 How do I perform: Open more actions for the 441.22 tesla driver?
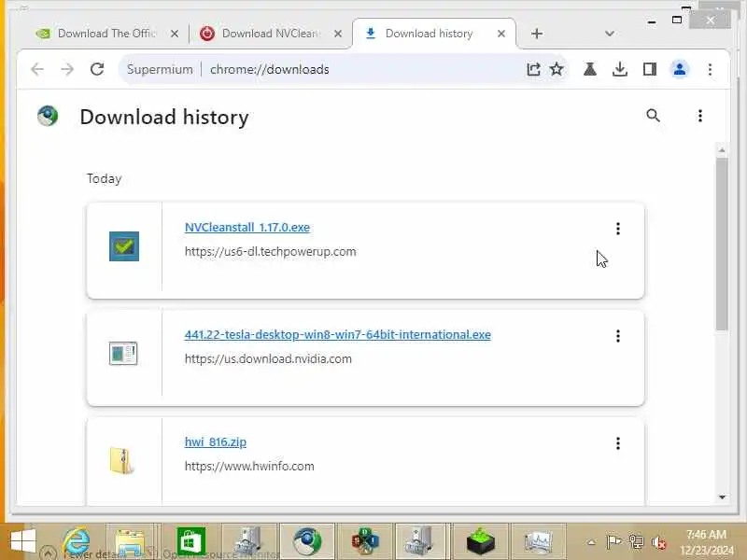pyautogui.click(x=618, y=336)
